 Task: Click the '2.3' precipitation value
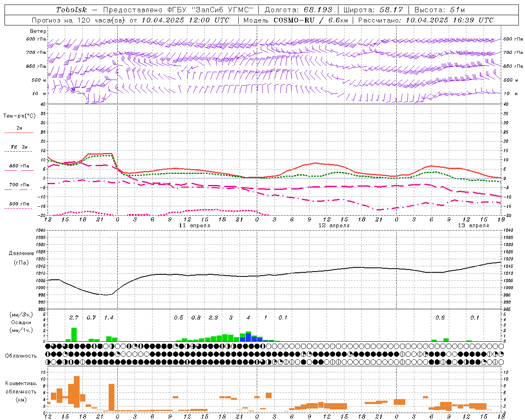tap(213, 317)
